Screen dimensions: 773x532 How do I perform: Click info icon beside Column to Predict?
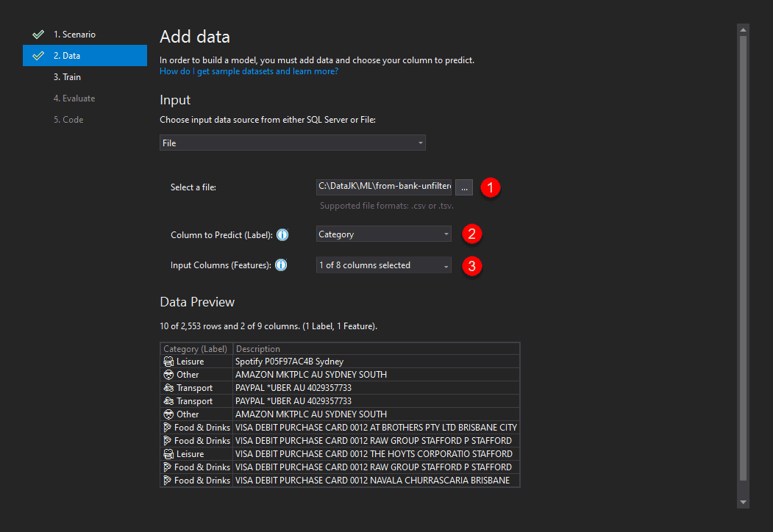(282, 234)
